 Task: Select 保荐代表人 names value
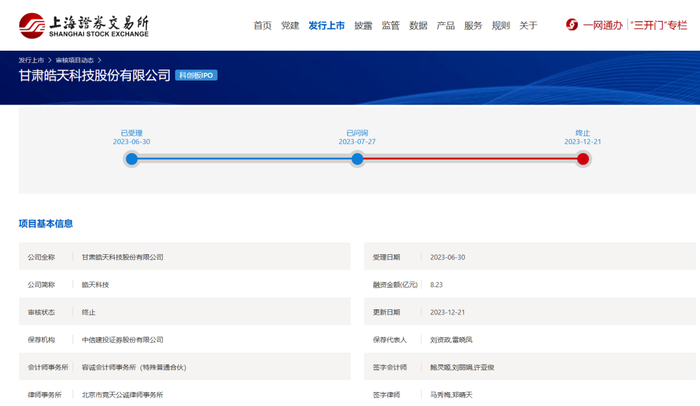click(451, 339)
